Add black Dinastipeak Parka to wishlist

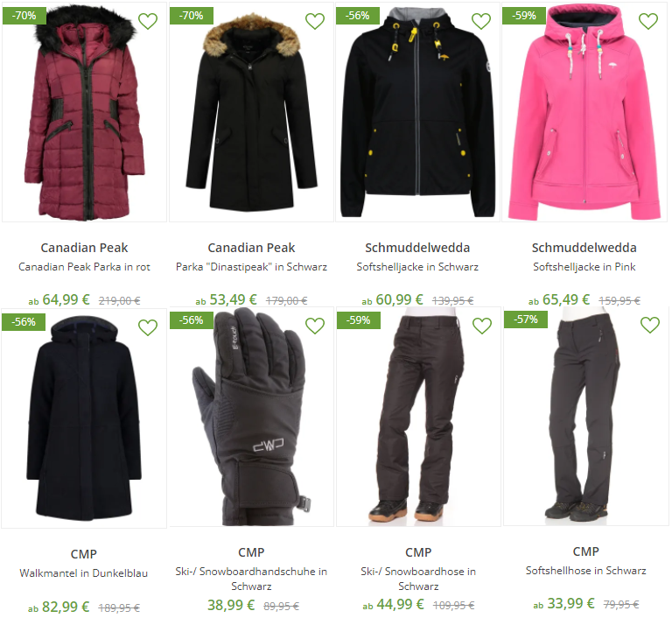315,21
